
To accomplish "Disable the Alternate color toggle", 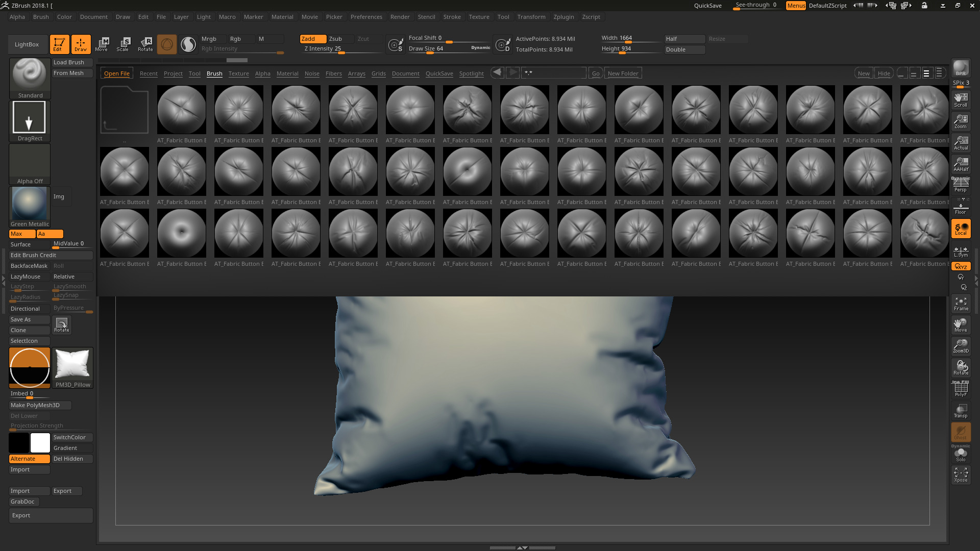I will (x=29, y=459).
